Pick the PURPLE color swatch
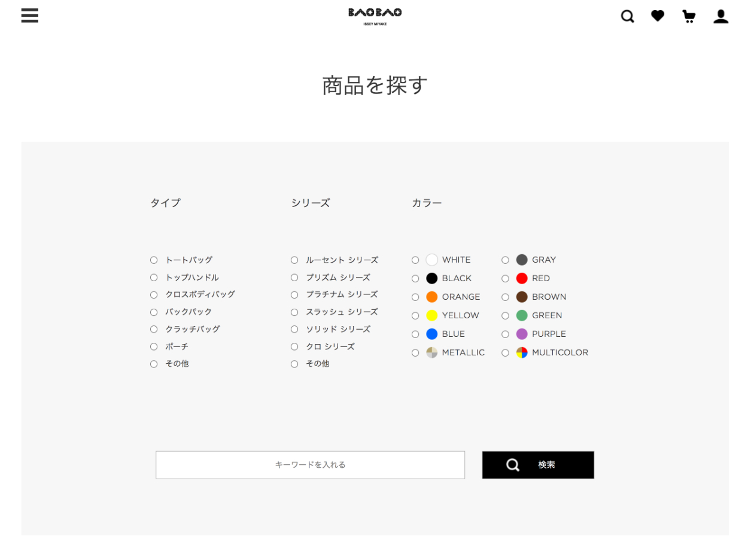Image resolution: width=748 pixels, height=560 pixels. tap(522, 334)
